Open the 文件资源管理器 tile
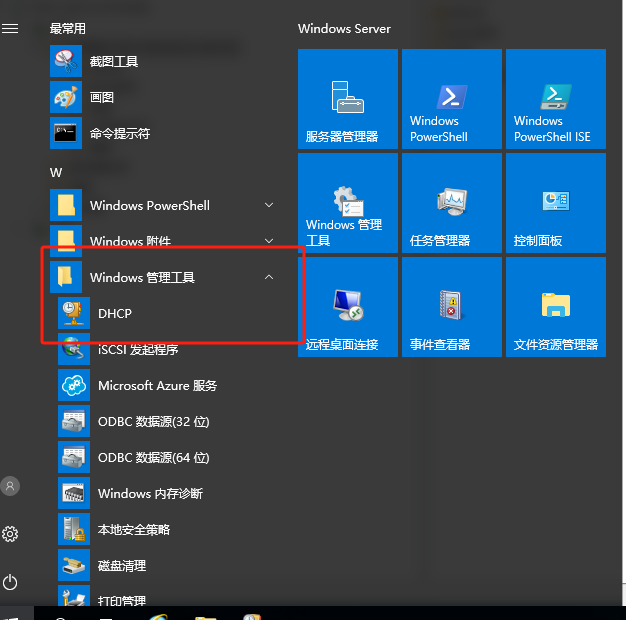 [x=556, y=307]
